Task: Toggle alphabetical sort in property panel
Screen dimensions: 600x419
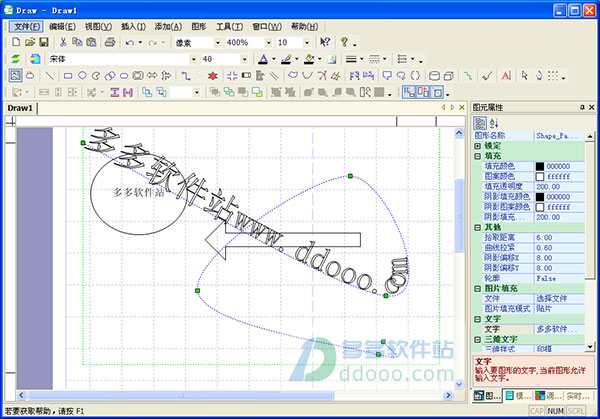Action: tap(494, 123)
